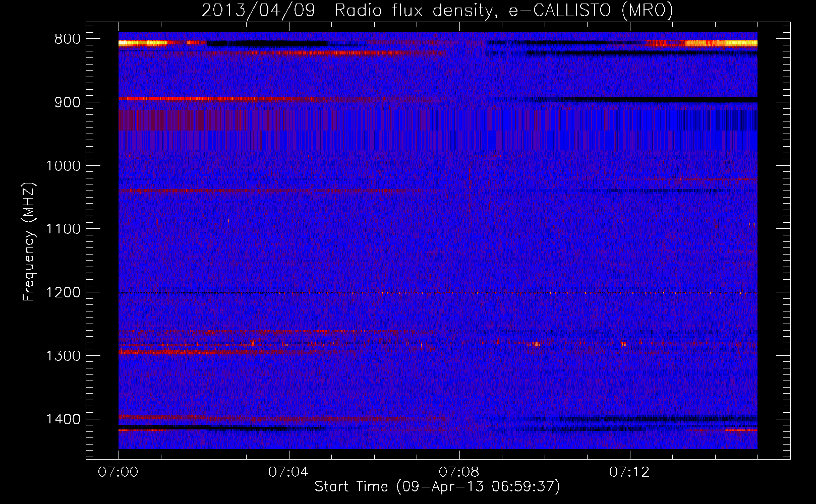Image resolution: width=816 pixels, height=504 pixels.
Task: Click the 1400 frequency tick label
Action: click(x=63, y=419)
